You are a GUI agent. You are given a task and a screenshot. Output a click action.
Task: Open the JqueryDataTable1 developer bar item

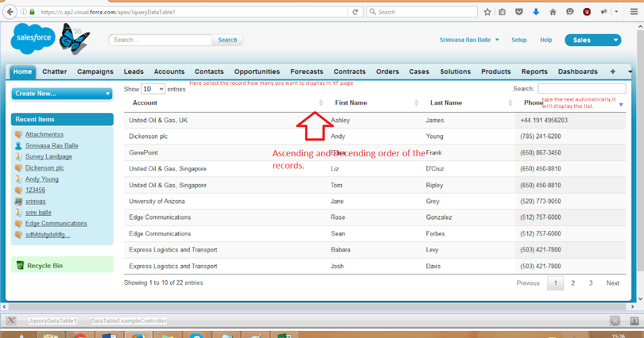tap(52, 321)
